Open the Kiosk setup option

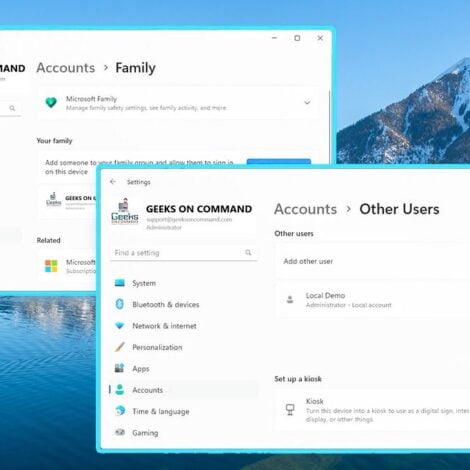(x=373, y=410)
